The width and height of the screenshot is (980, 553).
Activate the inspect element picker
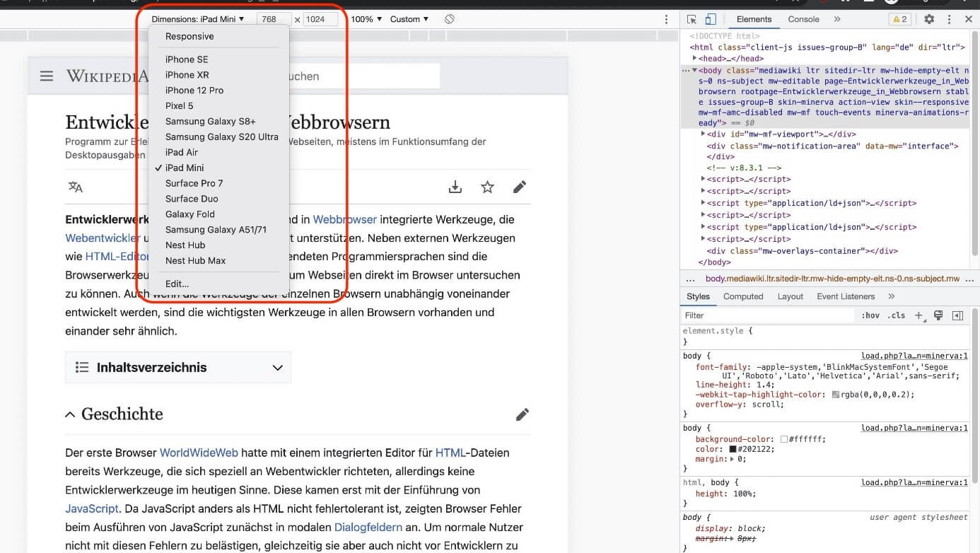click(692, 19)
